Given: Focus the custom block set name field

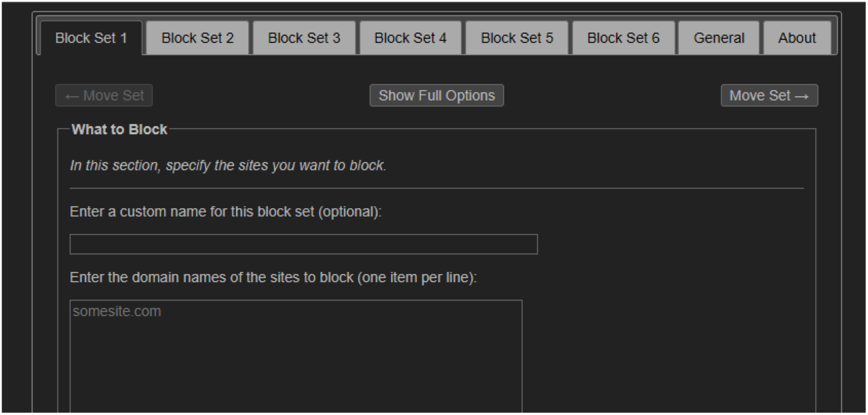Looking at the screenshot, I should (303, 244).
